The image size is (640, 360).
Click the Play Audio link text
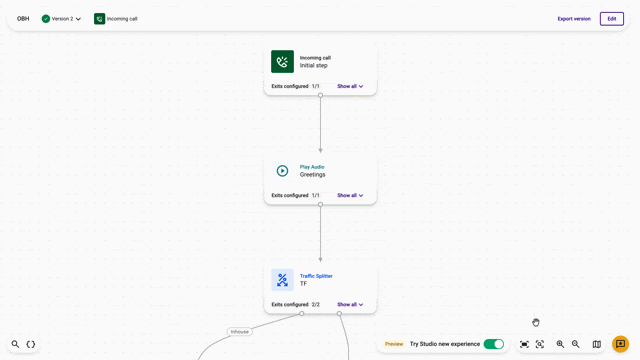click(x=312, y=167)
